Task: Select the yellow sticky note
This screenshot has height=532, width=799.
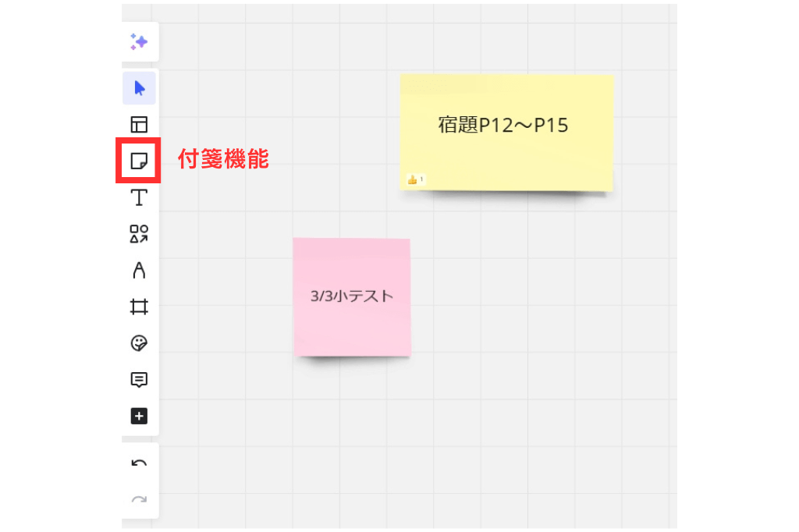Action: pos(507,156)
